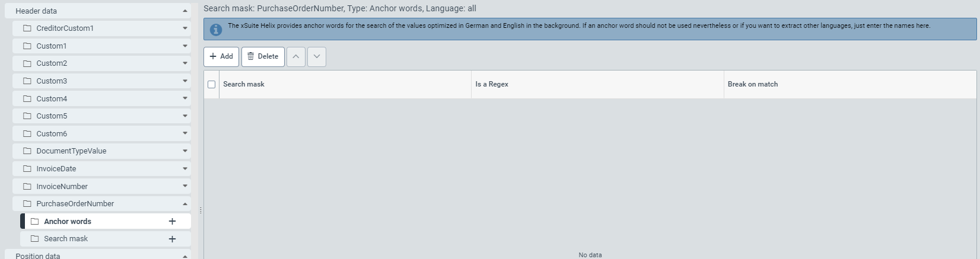This screenshot has height=259, width=980.
Task: Click the plus icon on Search mask row
Action: [x=172, y=239]
